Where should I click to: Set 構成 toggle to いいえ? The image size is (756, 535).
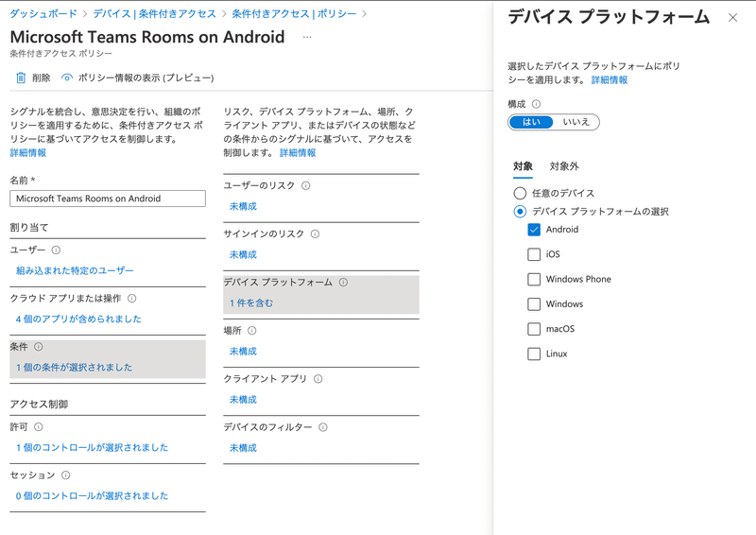pyautogui.click(x=576, y=122)
